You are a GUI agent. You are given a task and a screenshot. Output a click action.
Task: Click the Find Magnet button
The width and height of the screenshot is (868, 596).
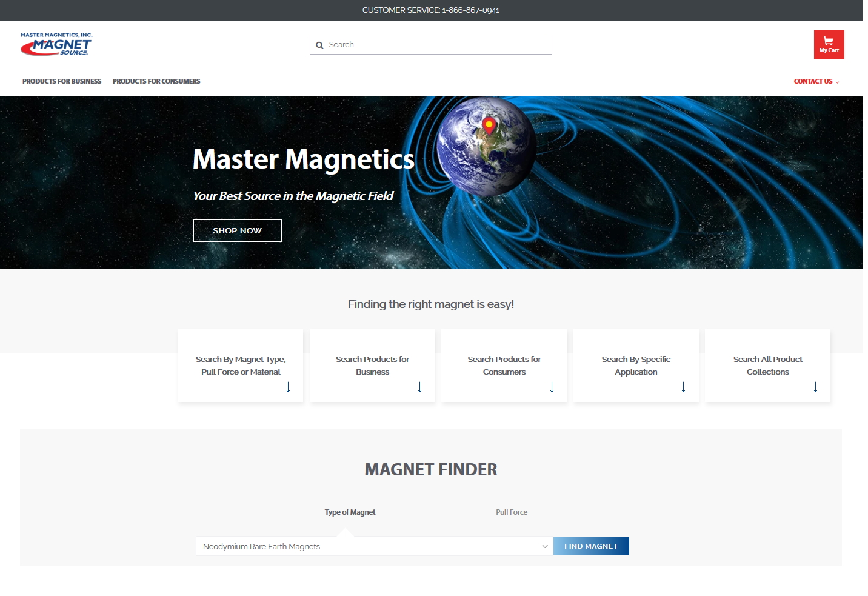(x=591, y=546)
